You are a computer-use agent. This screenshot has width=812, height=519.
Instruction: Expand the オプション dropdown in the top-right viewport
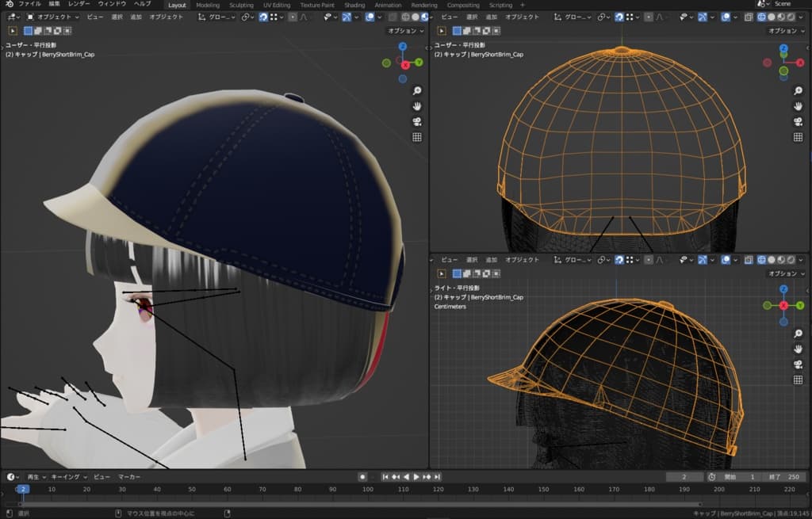coord(785,30)
